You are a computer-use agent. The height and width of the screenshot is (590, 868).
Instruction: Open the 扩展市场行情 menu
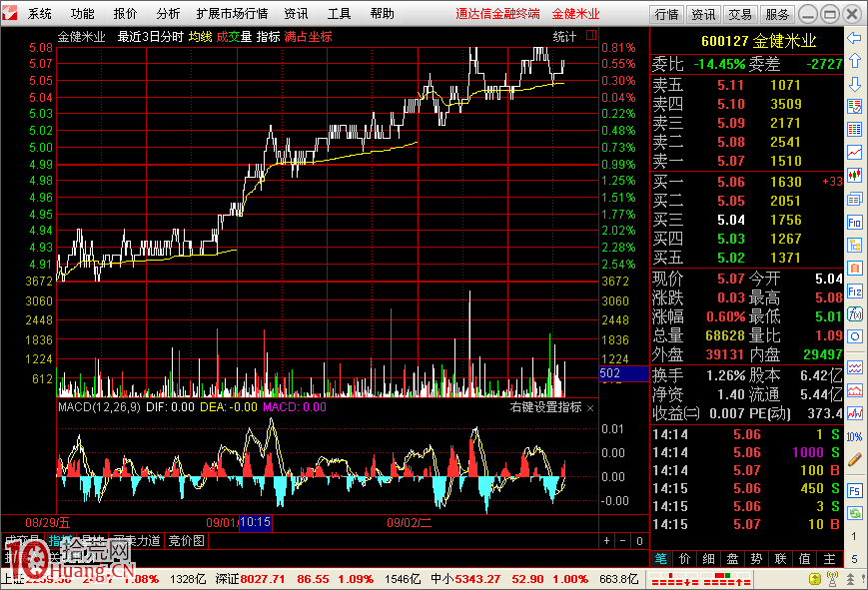click(x=232, y=13)
